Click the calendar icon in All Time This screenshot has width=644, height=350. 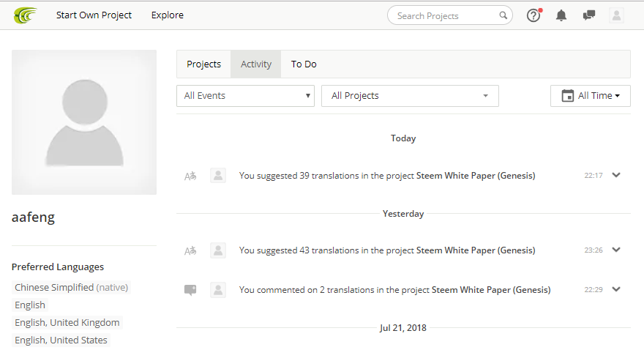[x=567, y=96]
